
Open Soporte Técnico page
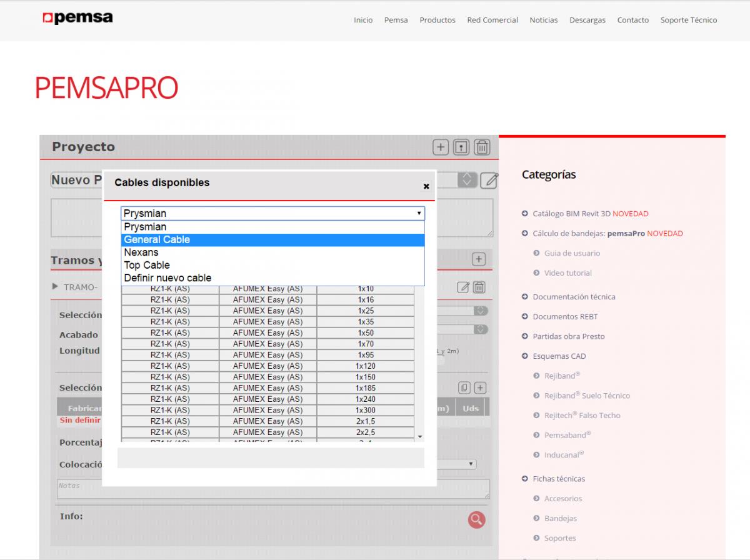688,20
